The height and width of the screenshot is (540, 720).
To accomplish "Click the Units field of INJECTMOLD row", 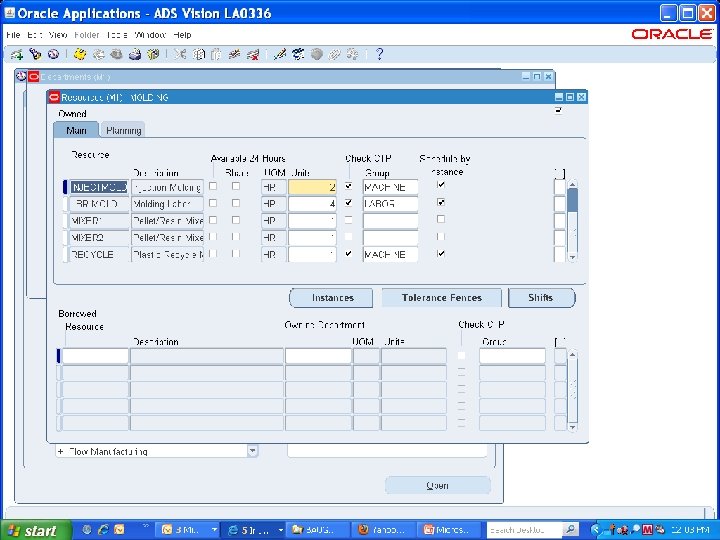I will pos(312,187).
